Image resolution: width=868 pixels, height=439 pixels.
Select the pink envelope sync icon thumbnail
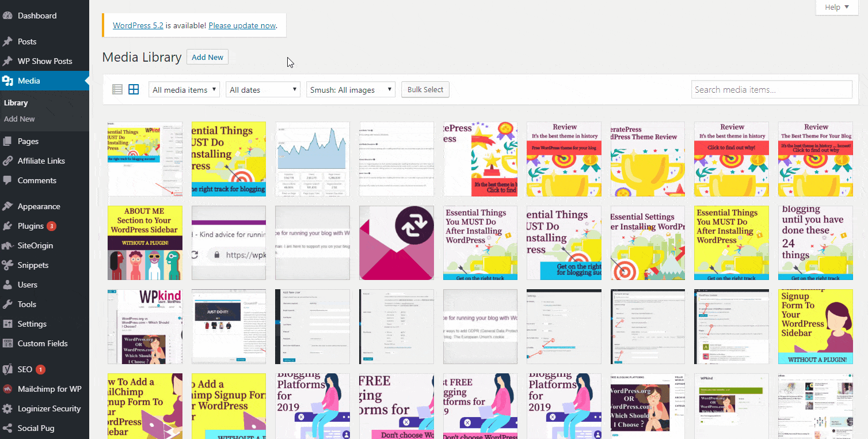(397, 243)
